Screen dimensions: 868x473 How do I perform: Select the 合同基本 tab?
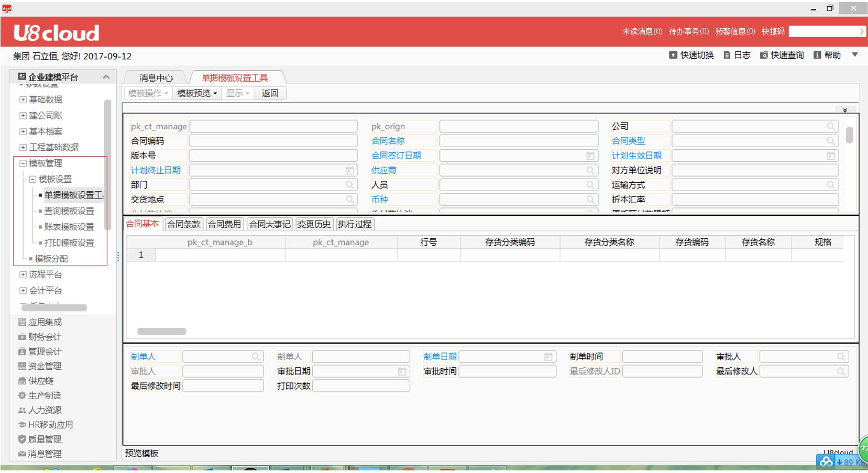142,224
